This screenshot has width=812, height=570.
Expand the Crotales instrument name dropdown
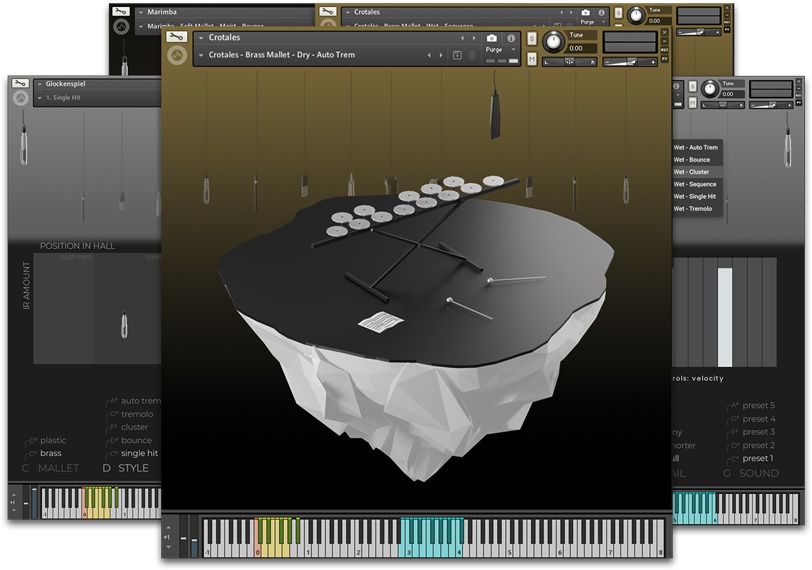pyautogui.click(x=201, y=38)
